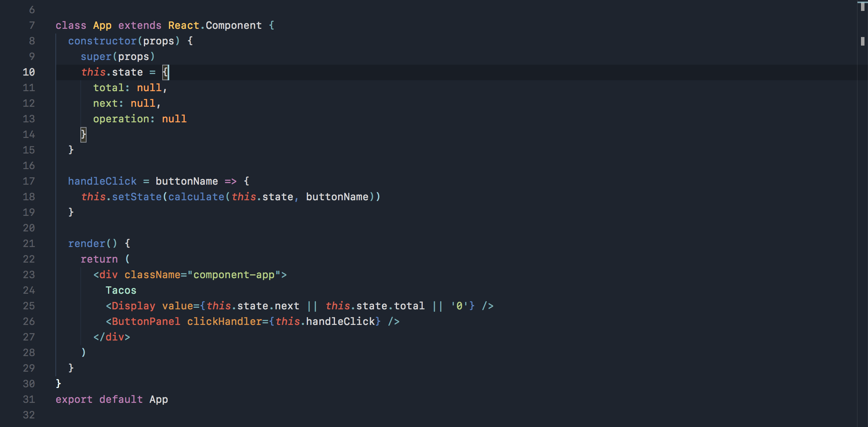
Task: Click the operation key on line 13
Action: click(x=121, y=119)
